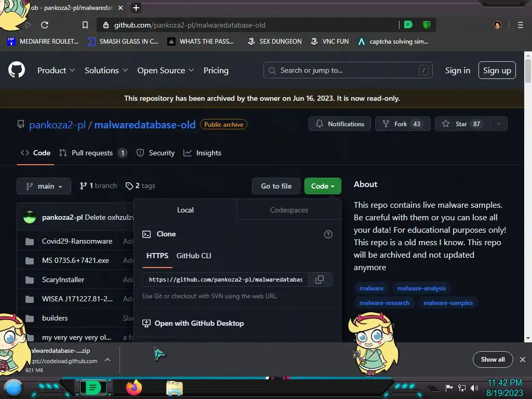Viewport: 532px width, 399px height.
Task: Open the builders folder
Action: coord(55,318)
